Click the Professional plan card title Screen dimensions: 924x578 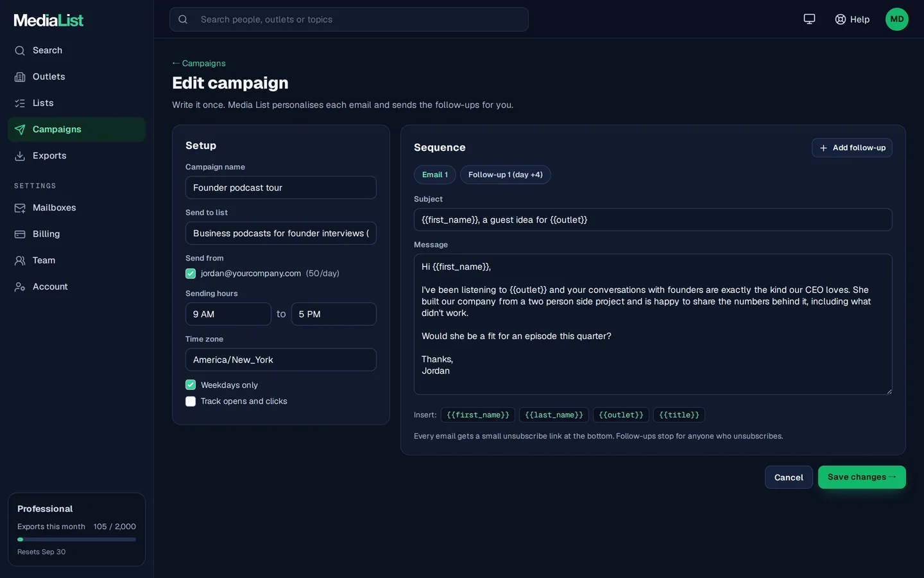click(45, 509)
